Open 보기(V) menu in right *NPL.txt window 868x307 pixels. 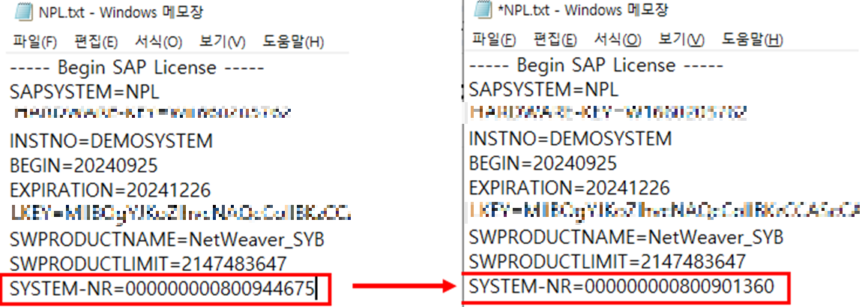681,39
